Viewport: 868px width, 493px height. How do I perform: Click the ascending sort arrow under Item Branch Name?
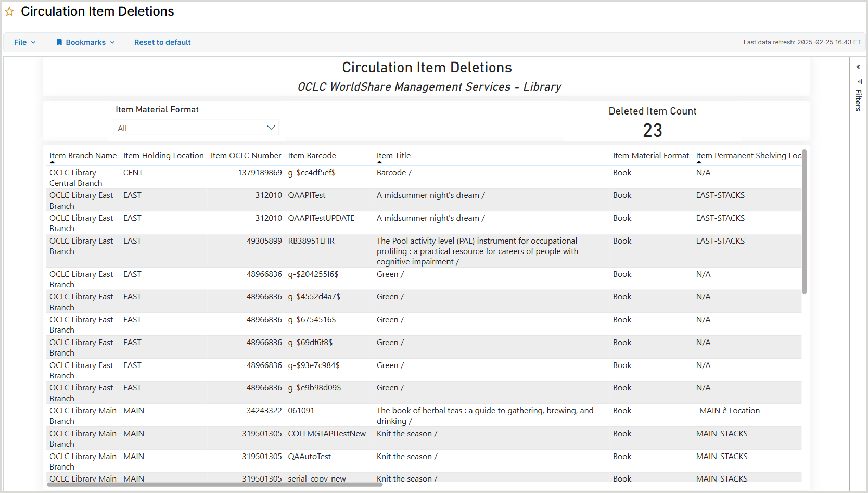coord(53,162)
